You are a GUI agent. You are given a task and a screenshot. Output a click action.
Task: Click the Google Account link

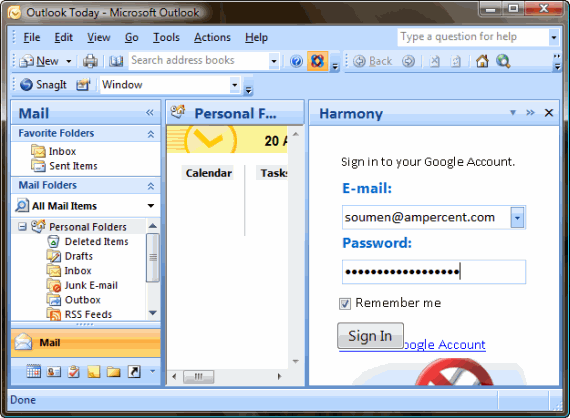coord(445,345)
